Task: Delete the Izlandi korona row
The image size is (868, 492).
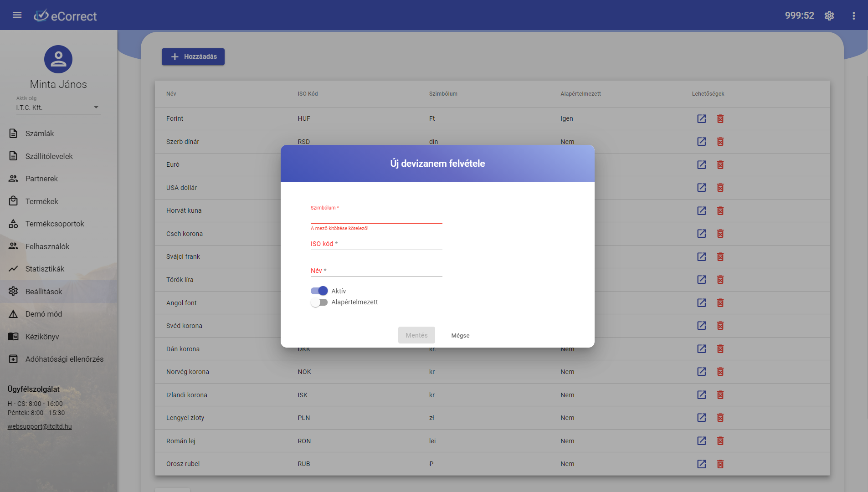Action: coord(720,395)
